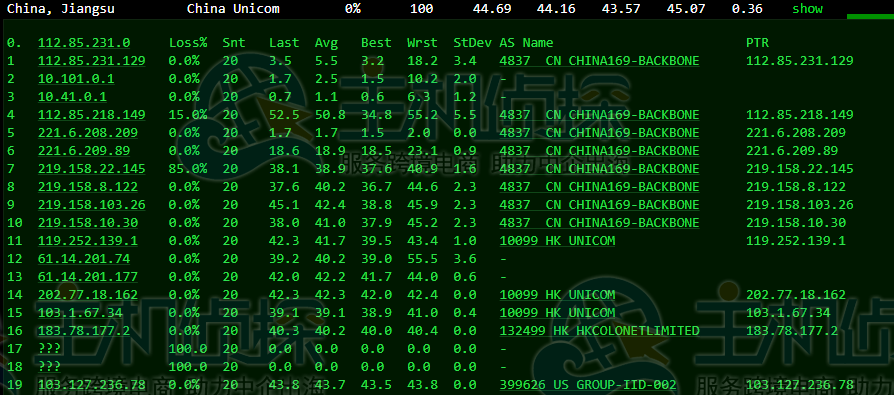Click hop 2 IP 10.101.0.1
Image resolution: width=894 pixels, height=395 pixels.
76,79
